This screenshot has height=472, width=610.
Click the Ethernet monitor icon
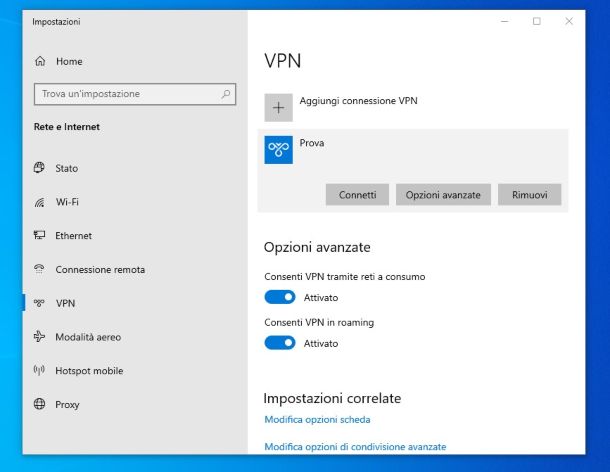pos(39,235)
